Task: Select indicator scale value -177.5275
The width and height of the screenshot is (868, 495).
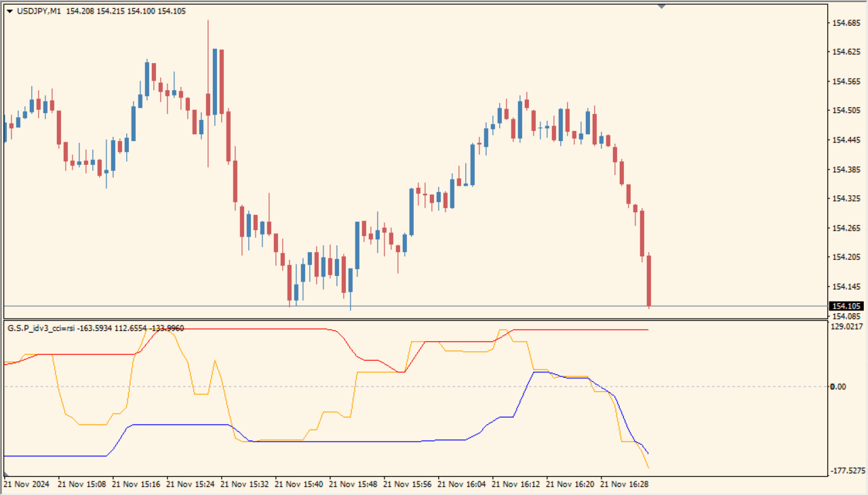Action: tap(847, 471)
